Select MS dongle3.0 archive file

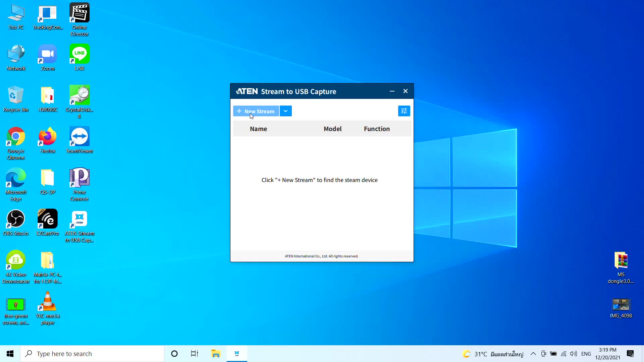click(x=621, y=267)
